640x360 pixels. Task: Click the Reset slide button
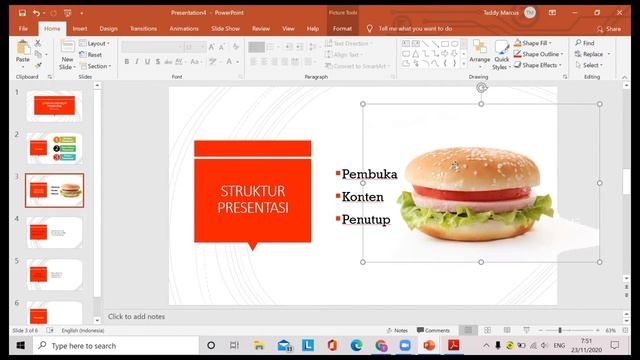pyautogui.click(x=91, y=54)
